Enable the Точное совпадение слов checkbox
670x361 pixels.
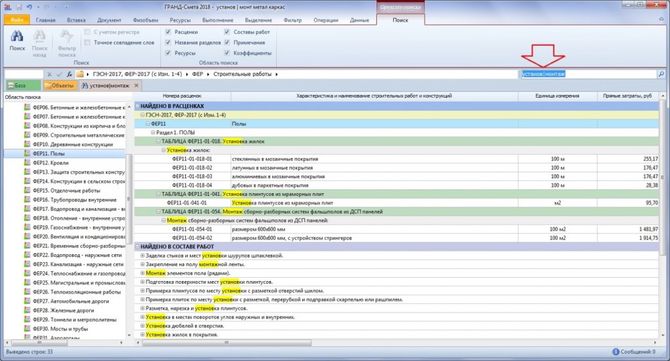tap(88, 42)
